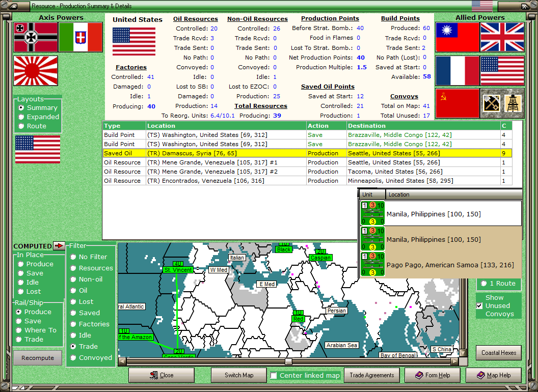
Task: Click the Red Sea label on the map
Action: (x=298, y=319)
